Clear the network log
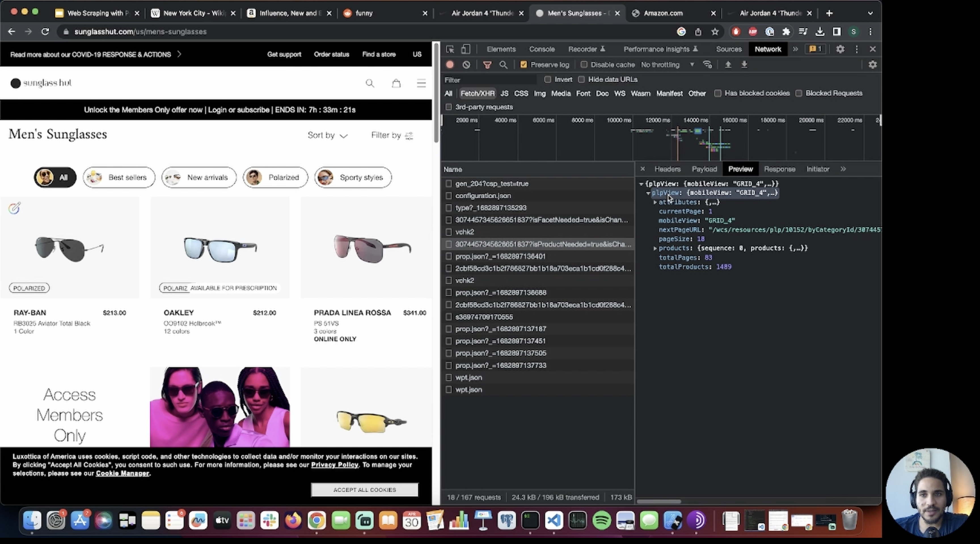This screenshot has height=544, width=980. click(466, 65)
